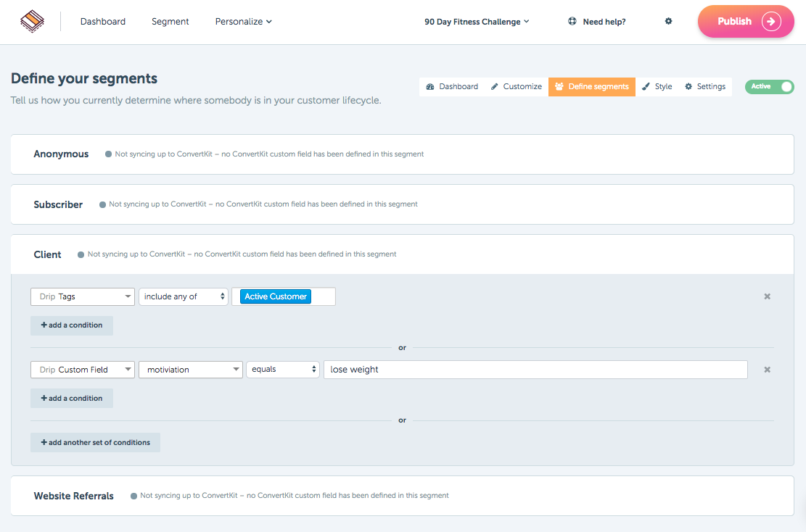
Task: Switch to the Customize tab
Action: click(516, 87)
